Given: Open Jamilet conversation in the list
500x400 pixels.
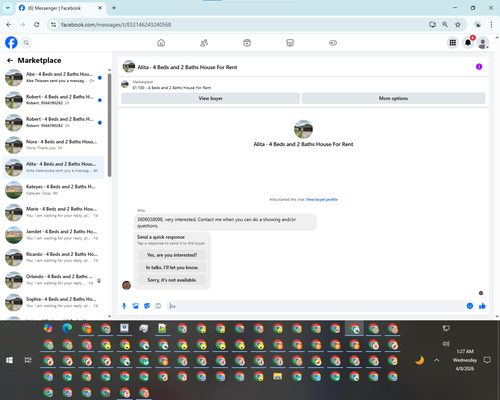Looking at the screenshot, I should [53, 235].
